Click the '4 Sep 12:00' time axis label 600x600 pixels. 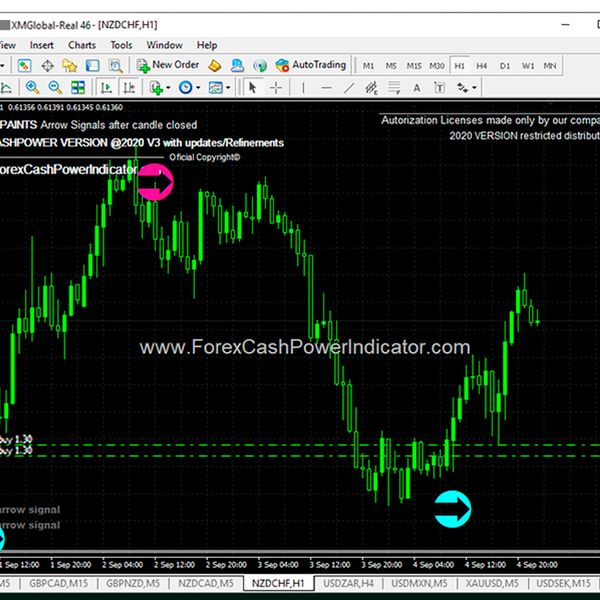(485, 565)
